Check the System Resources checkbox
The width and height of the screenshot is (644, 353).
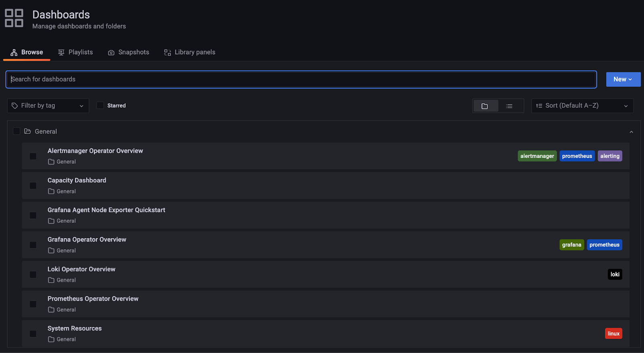(33, 334)
